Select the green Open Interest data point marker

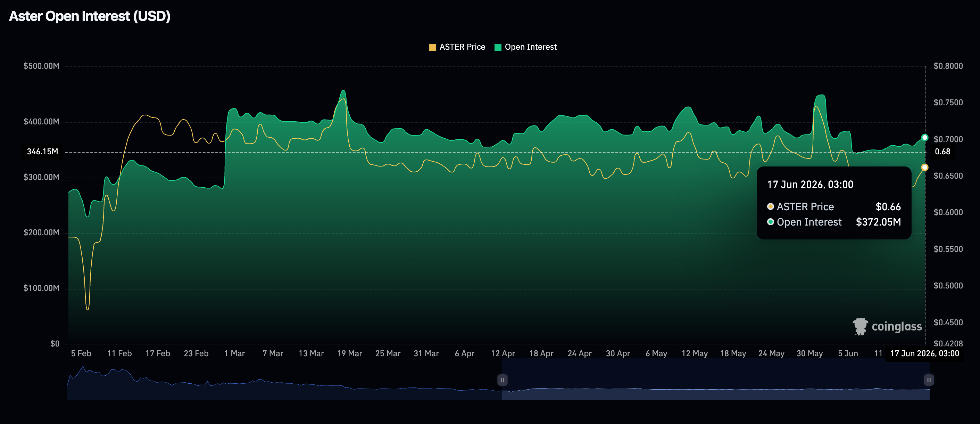[924, 137]
